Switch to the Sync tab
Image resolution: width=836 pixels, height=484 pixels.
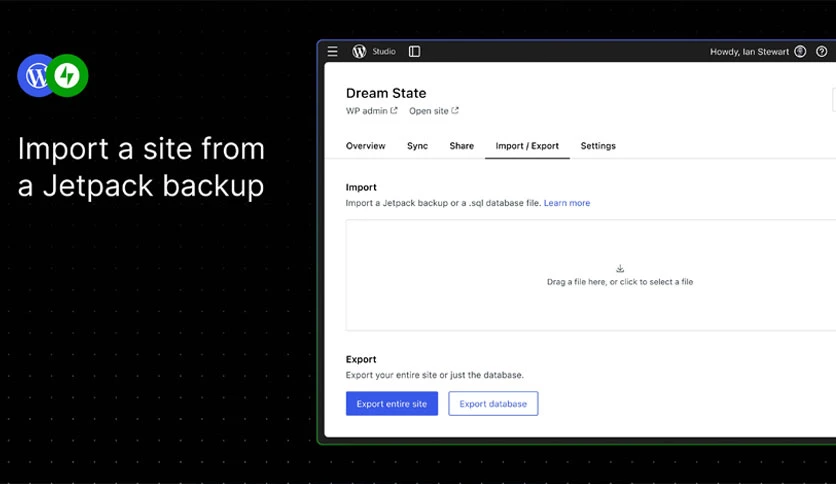(x=417, y=146)
